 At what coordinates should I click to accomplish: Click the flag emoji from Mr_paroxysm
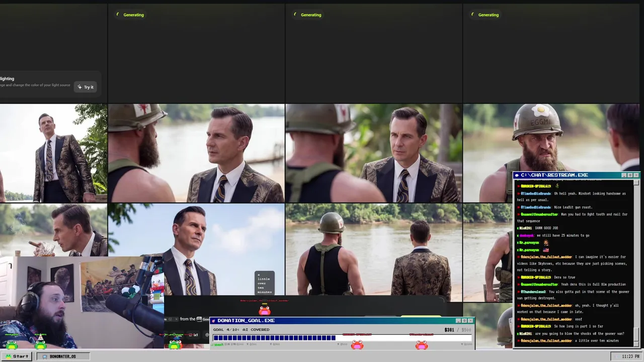coord(546,250)
